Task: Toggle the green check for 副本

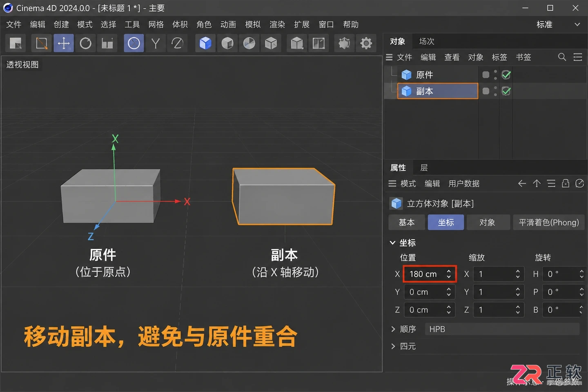Action: point(506,91)
